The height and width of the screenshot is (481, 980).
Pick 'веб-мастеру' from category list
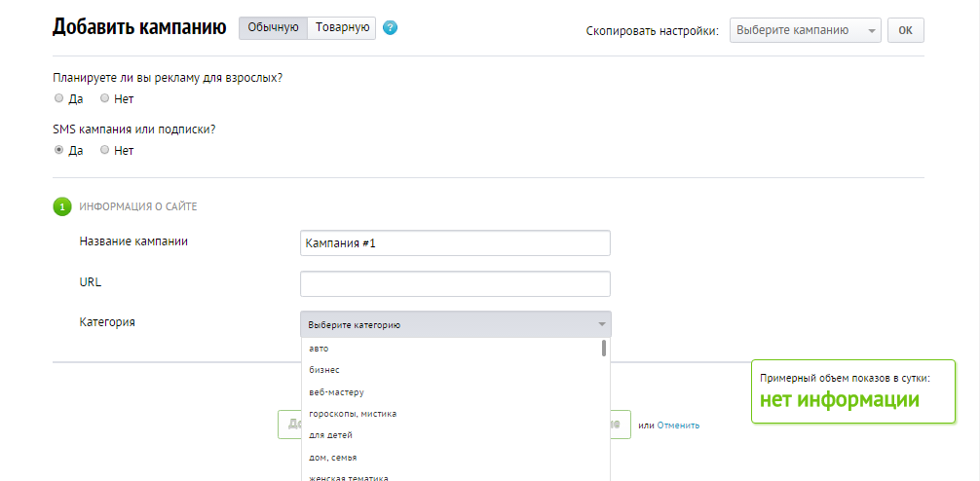(336, 391)
